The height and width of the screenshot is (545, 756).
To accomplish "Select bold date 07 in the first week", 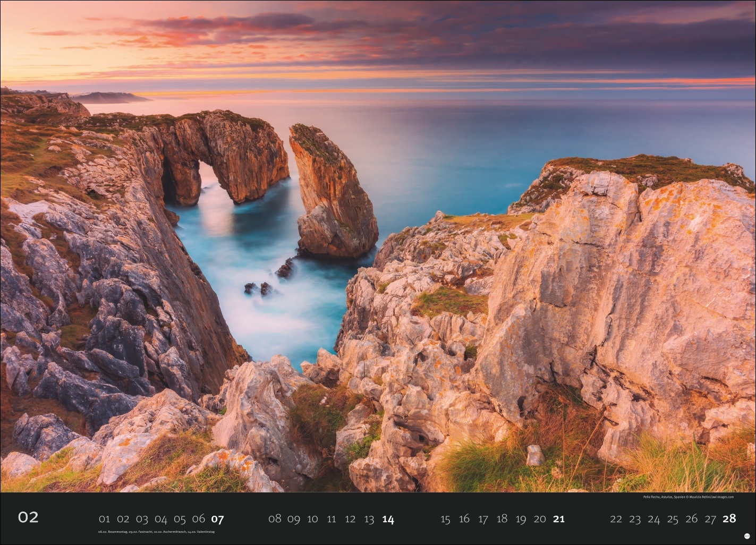I will coord(217,519).
